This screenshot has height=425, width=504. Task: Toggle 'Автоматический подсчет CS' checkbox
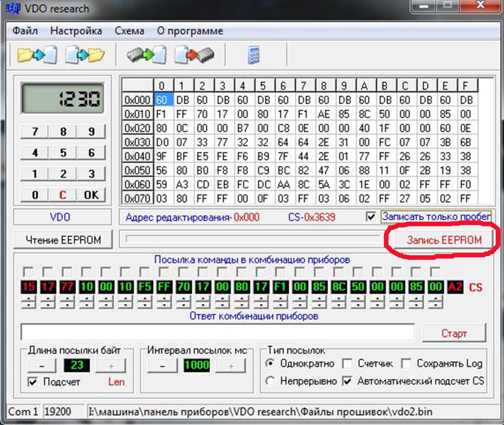pos(347,381)
